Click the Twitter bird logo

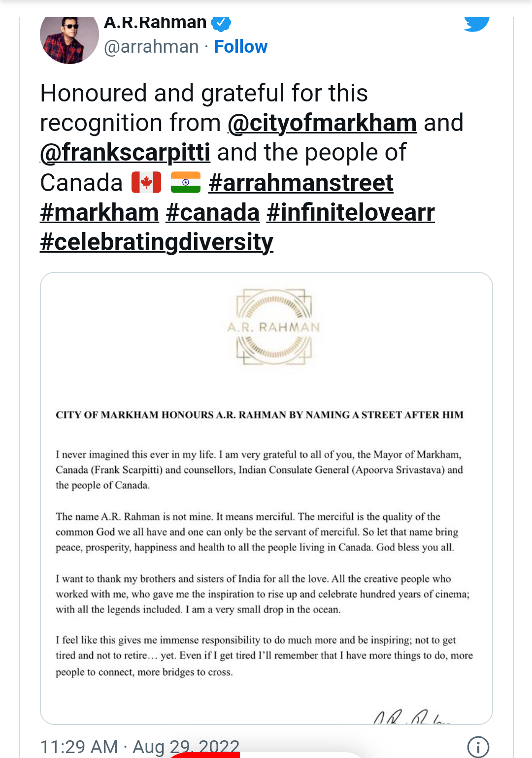(476, 24)
